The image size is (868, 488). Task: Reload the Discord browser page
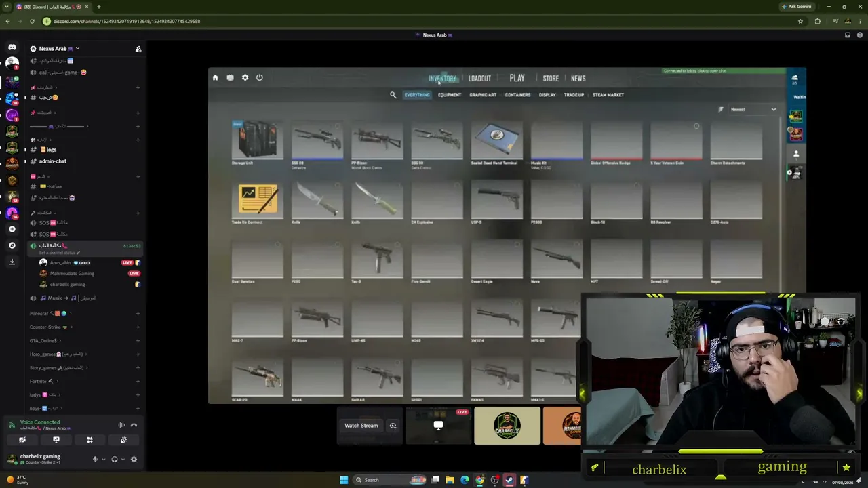click(32, 21)
